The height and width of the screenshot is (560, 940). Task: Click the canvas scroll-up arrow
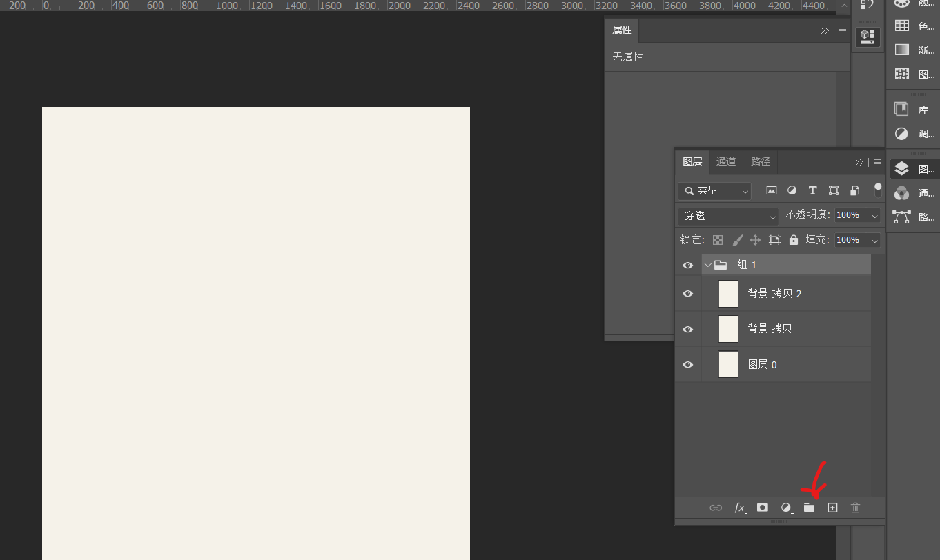tap(843, 6)
